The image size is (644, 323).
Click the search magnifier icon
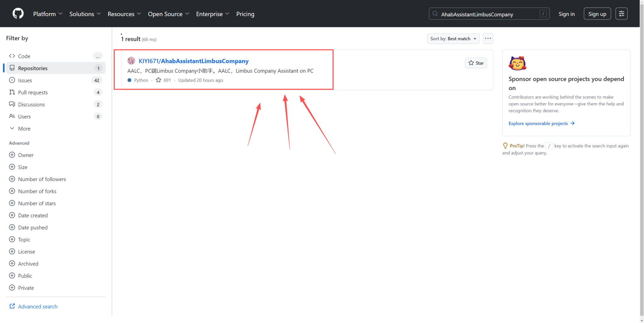(x=435, y=14)
